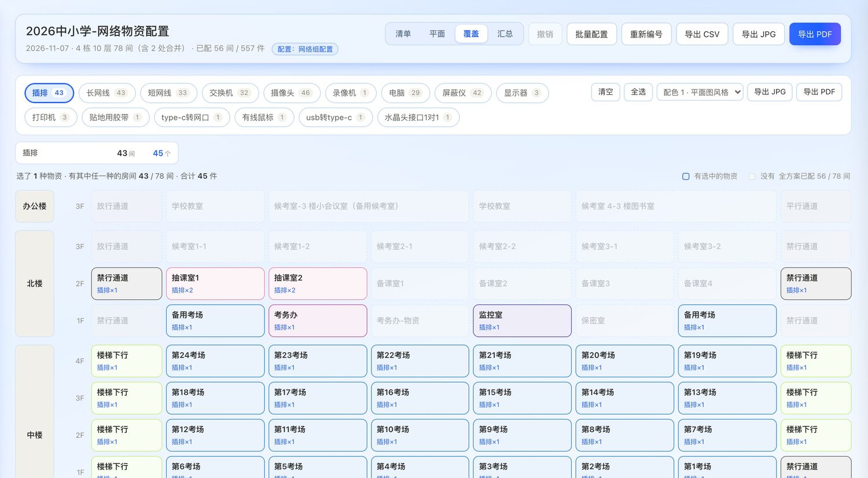Open the 抽课室2 room card
Screen dimensions: 868x478
(x=318, y=284)
